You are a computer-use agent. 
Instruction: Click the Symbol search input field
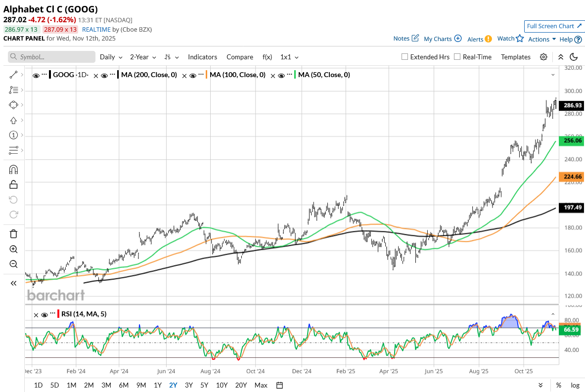tap(51, 57)
